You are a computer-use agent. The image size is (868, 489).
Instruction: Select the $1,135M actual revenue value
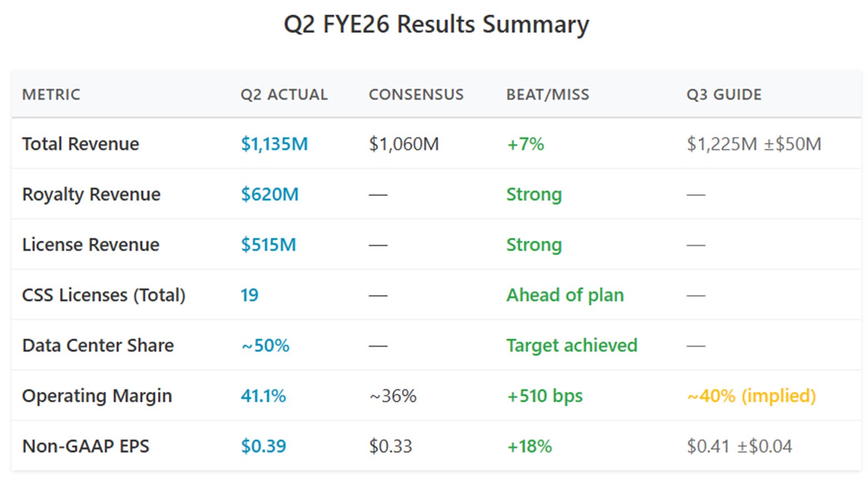pyautogui.click(x=274, y=144)
